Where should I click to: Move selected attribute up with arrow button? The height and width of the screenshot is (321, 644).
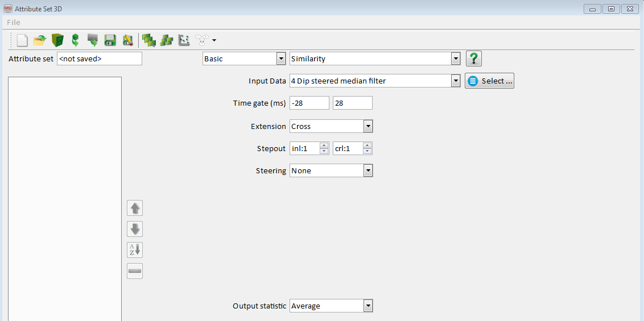point(135,208)
